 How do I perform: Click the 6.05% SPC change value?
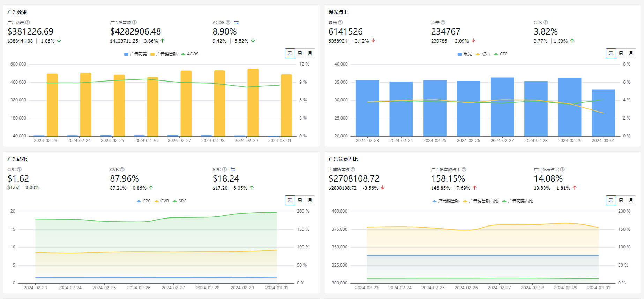click(x=240, y=188)
